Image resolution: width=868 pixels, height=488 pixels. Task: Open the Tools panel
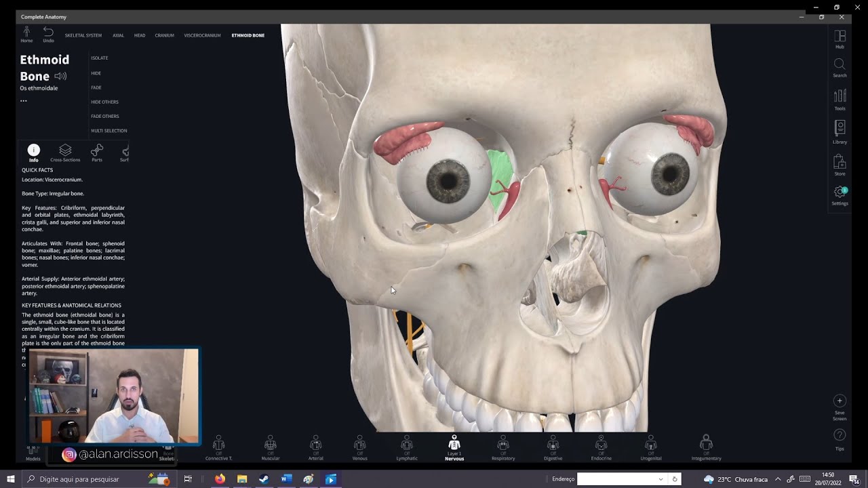(x=840, y=100)
